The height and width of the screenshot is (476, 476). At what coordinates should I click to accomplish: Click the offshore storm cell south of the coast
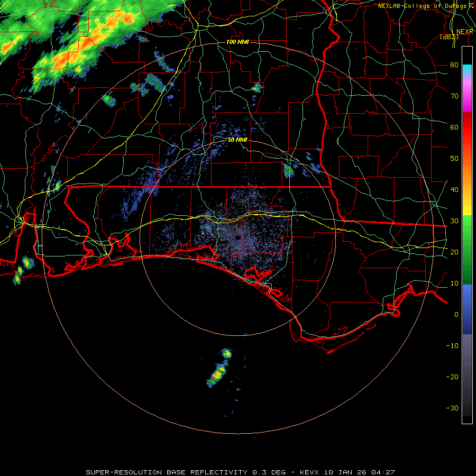pyautogui.click(x=219, y=369)
